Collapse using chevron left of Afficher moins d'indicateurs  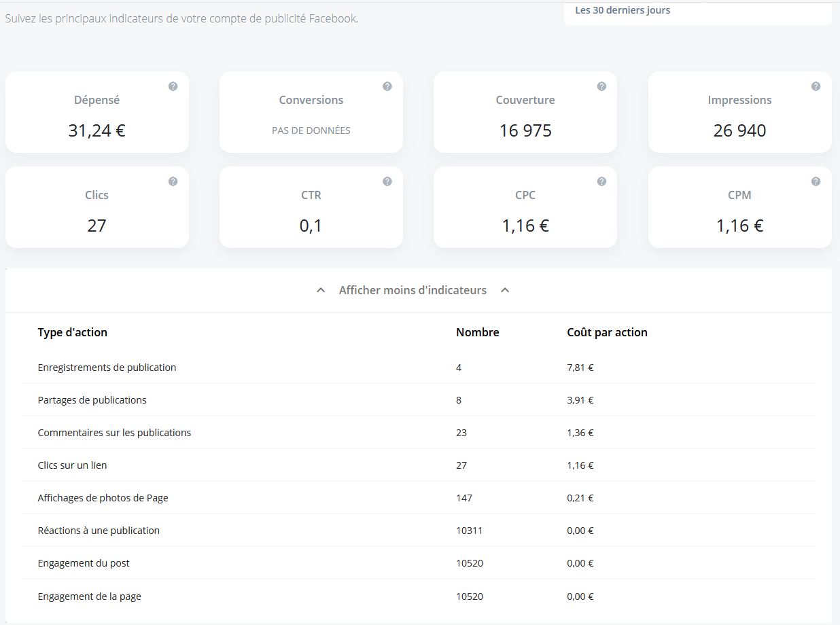pyautogui.click(x=321, y=290)
